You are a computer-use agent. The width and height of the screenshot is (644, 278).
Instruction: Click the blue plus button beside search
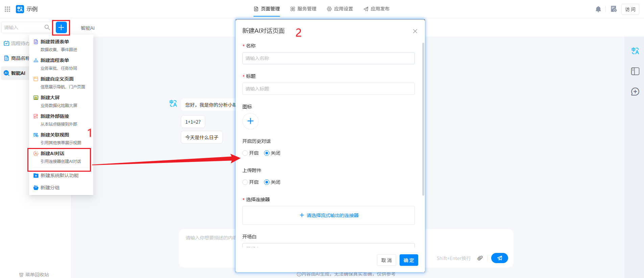coord(61,27)
